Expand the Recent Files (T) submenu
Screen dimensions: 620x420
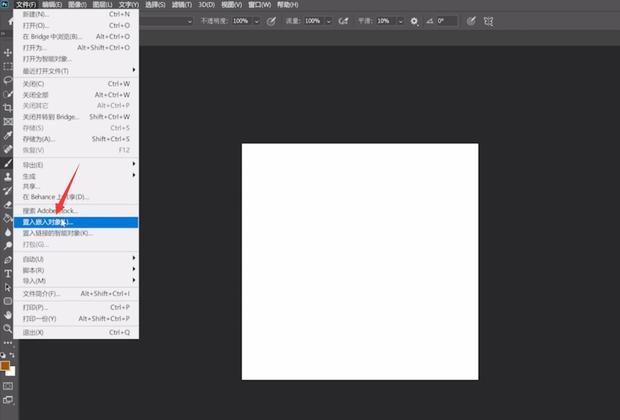(x=76, y=71)
